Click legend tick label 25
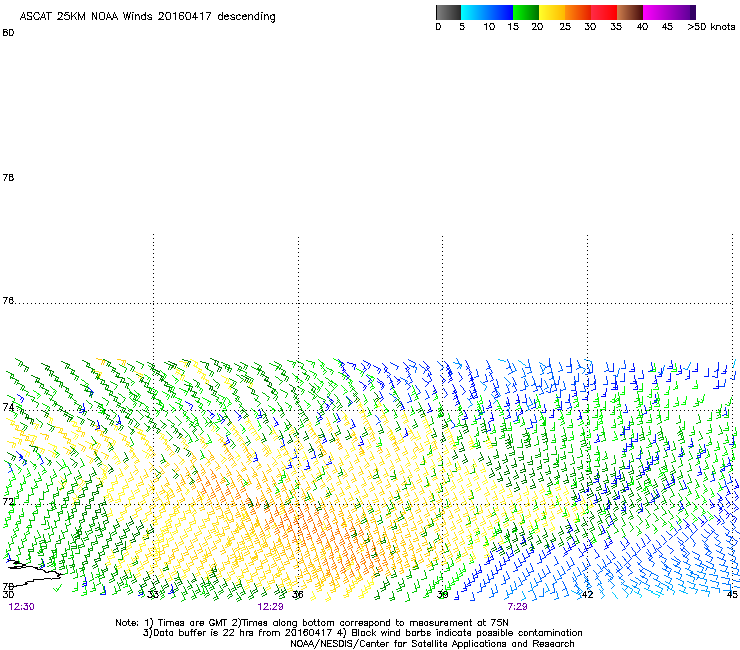The image size is (740, 650). point(565,27)
